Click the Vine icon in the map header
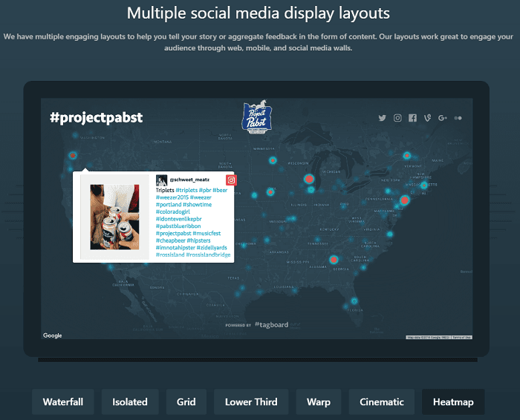This screenshot has height=420, width=520. point(427,118)
